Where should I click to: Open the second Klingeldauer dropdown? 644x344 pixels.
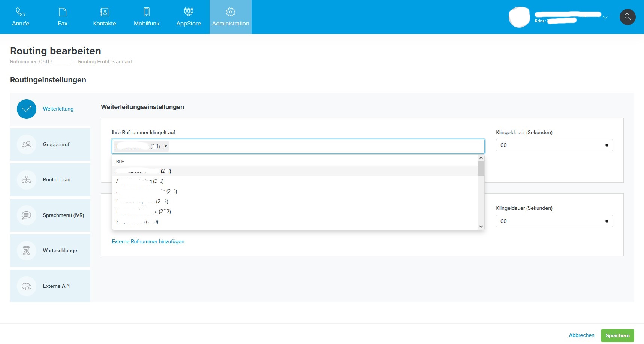tap(554, 221)
